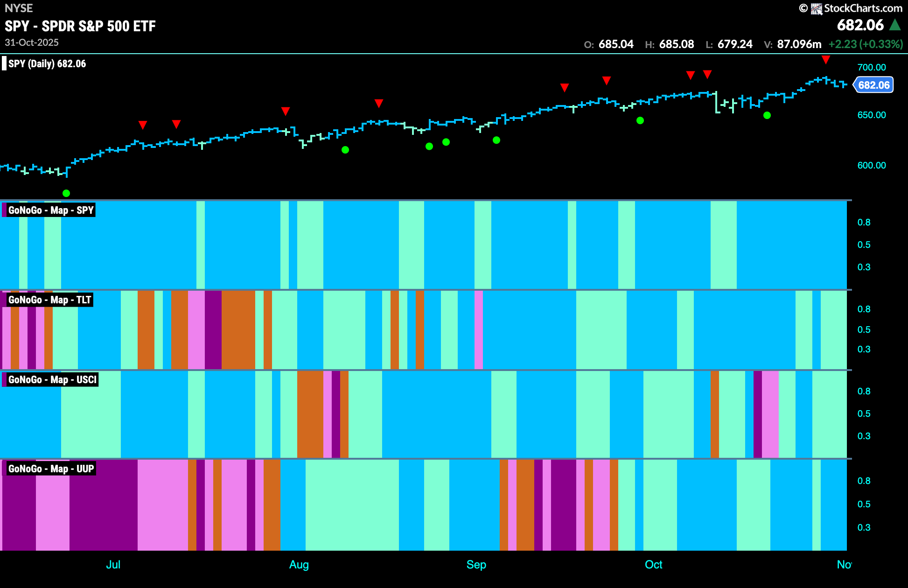Click the topmost red triangle marker near 700.00
Image resolution: width=908 pixels, height=588 pixels.
click(x=826, y=60)
